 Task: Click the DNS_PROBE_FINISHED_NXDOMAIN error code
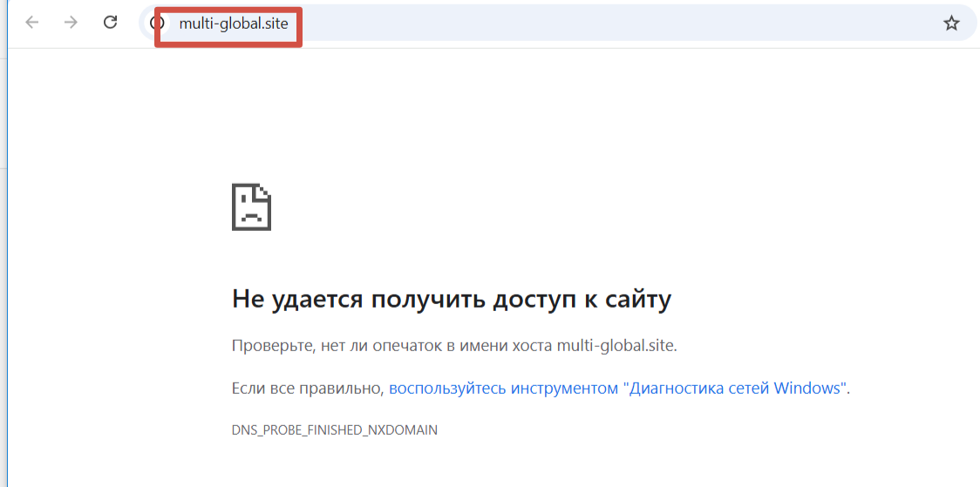click(335, 430)
